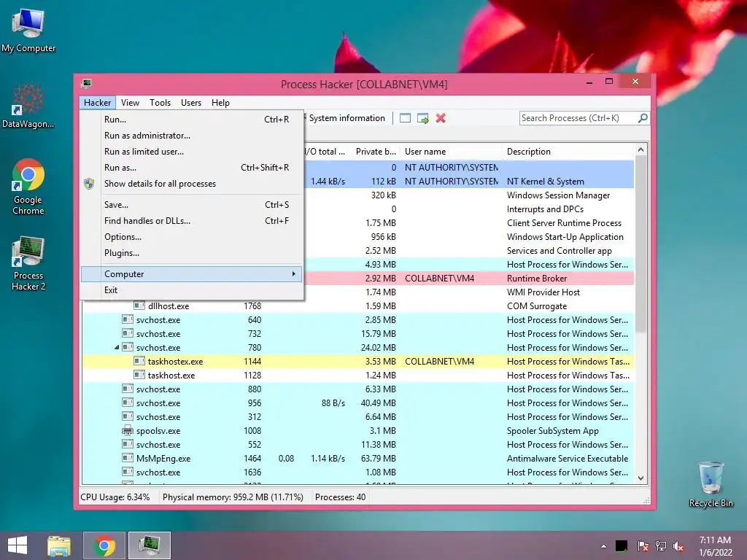This screenshot has height=560, width=747.
Task: Click Spooler SubSystem App description
Action: click(553, 431)
